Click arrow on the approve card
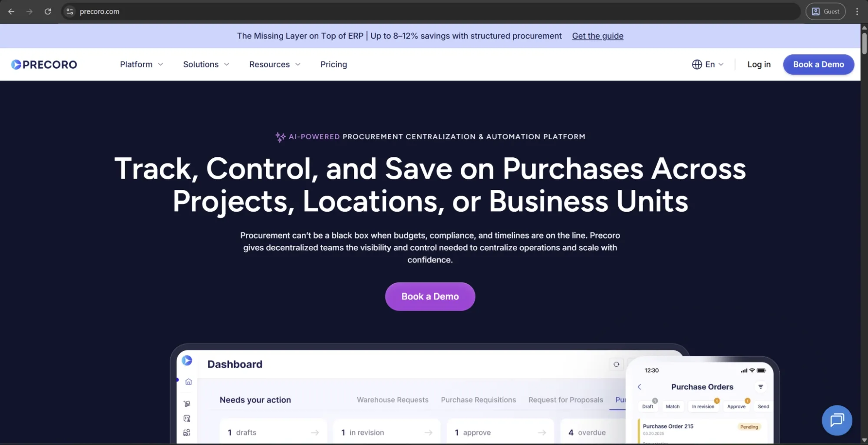 542,432
